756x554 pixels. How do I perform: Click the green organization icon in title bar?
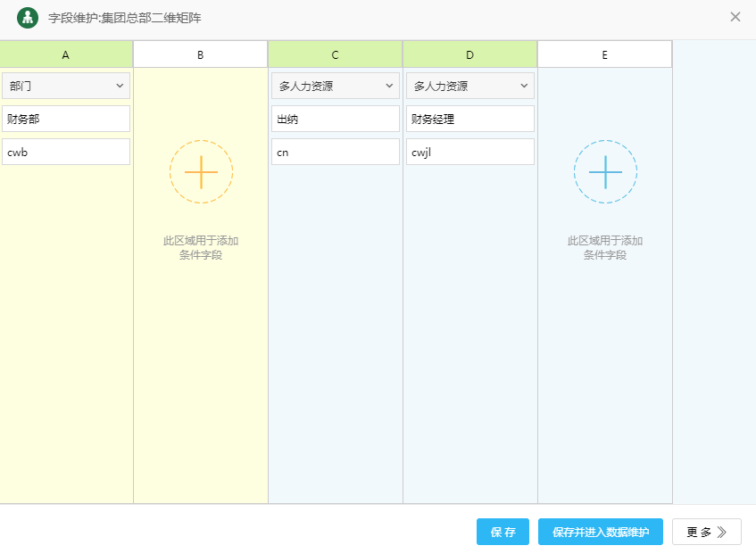click(x=28, y=17)
